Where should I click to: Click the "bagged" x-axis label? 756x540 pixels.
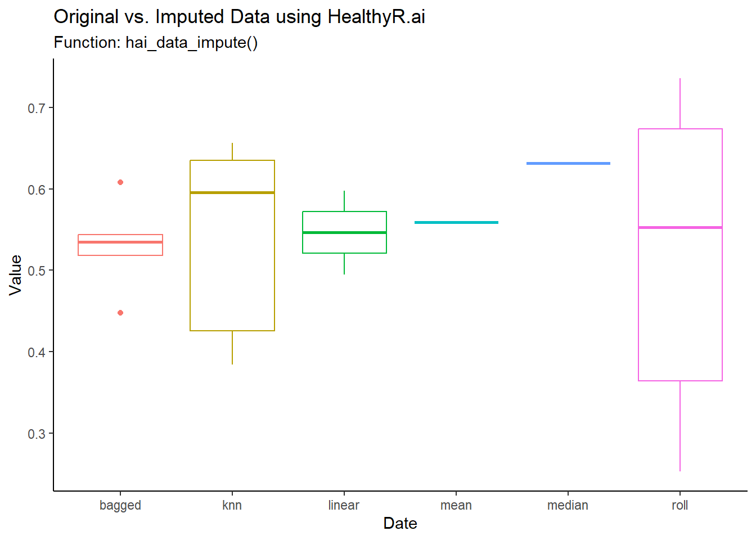[x=120, y=505]
